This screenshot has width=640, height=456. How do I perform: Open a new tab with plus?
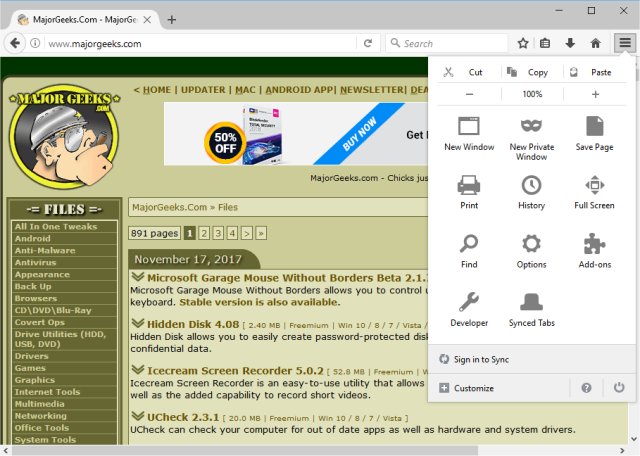pyautogui.click(x=172, y=20)
